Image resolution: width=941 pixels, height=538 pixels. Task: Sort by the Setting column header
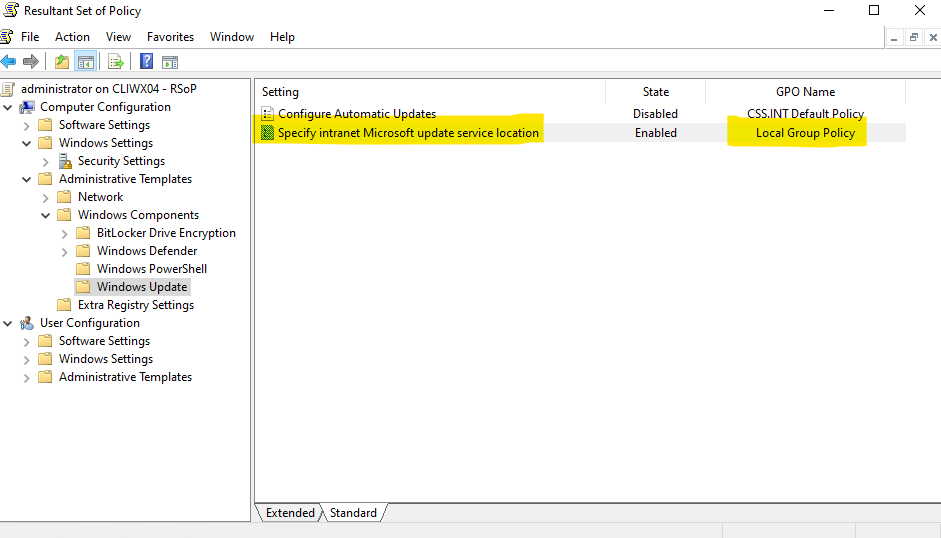pos(431,92)
